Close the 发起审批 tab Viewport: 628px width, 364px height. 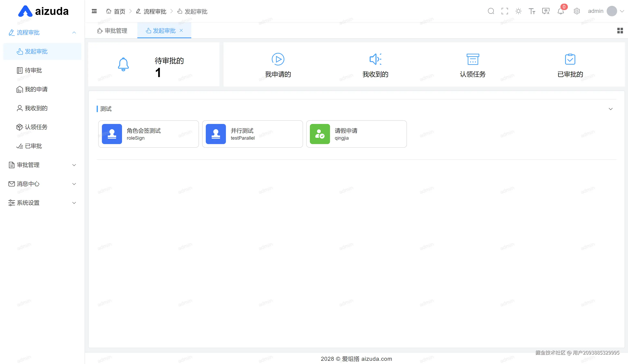click(181, 30)
